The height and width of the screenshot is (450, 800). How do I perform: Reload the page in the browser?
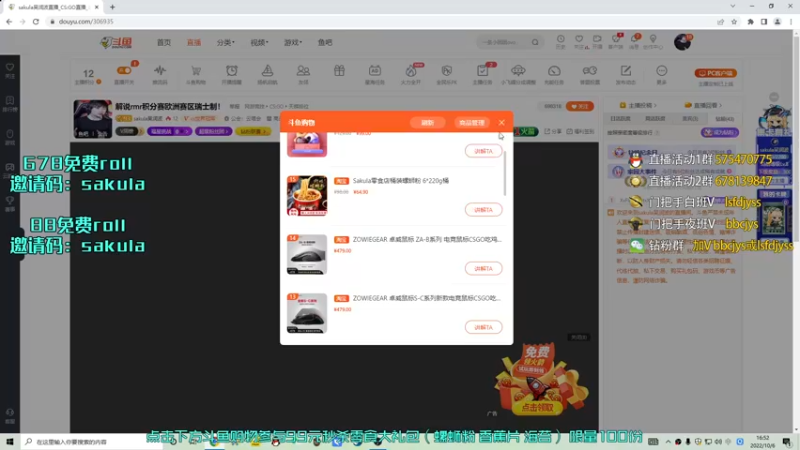[x=36, y=21]
